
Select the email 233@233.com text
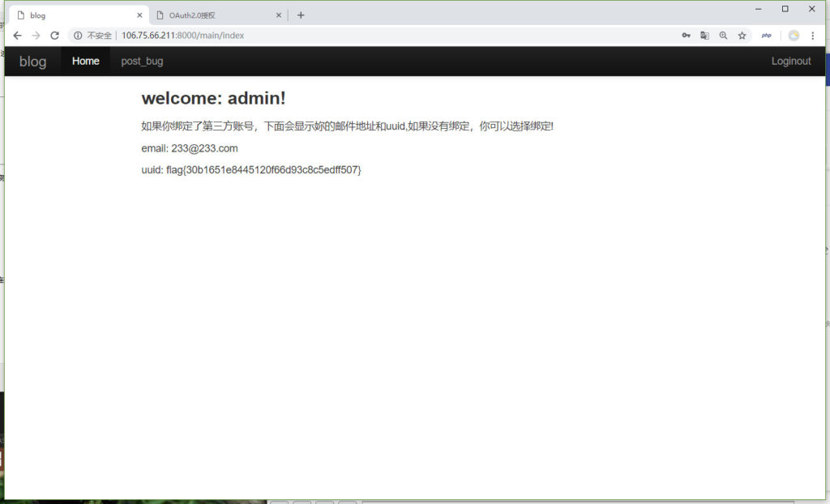tap(190, 148)
